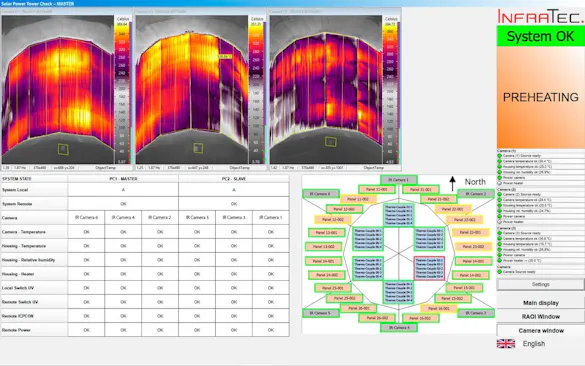This screenshot has height=366, width=585.
Task: Click the green Camera (1) Source ready indicator
Action: [500, 156]
